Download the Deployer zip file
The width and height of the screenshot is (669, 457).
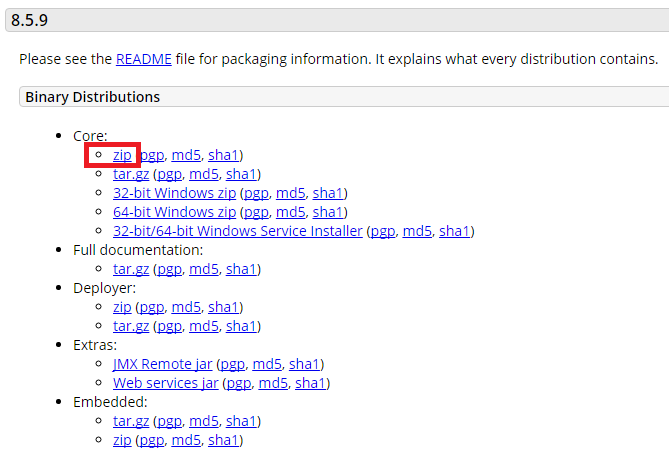pos(122,307)
